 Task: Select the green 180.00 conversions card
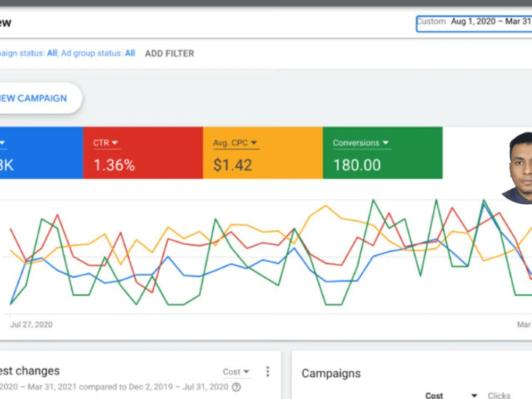tap(383, 153)
